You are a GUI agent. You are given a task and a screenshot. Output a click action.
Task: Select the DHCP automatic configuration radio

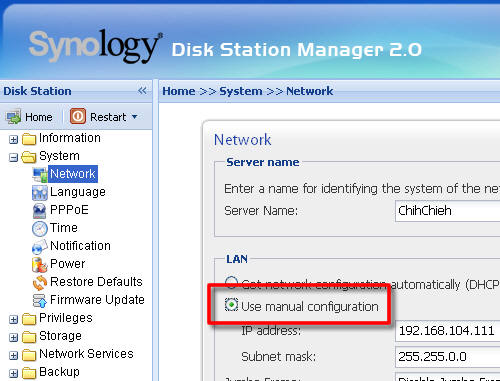tap(231, 283)
